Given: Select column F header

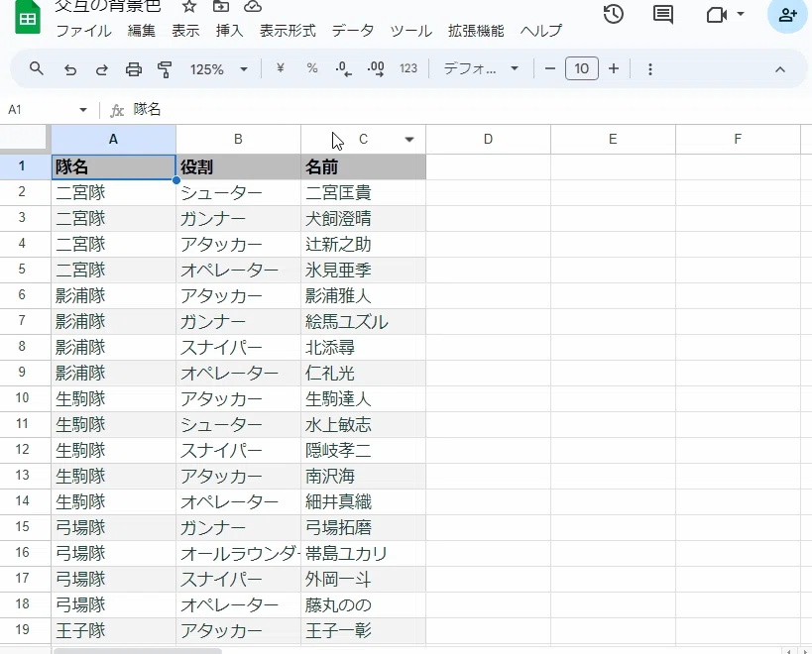Looking at the screenshot, I should 738,139.
